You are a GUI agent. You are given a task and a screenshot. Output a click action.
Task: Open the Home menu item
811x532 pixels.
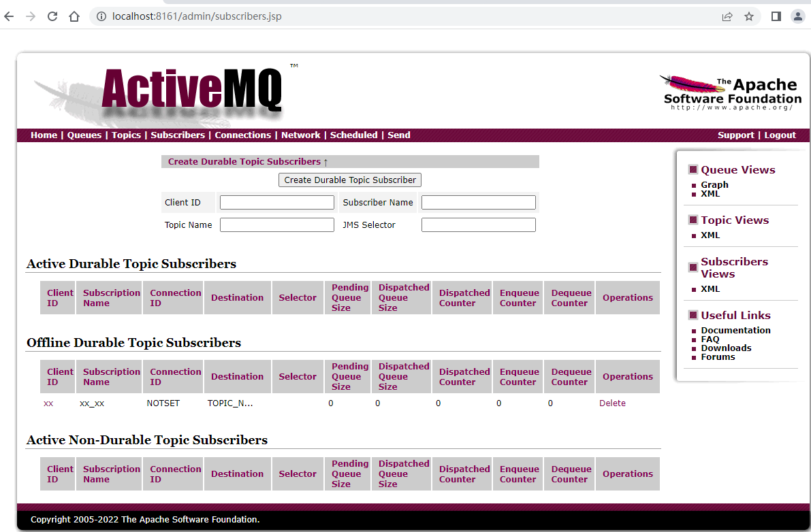pos(44,135)
